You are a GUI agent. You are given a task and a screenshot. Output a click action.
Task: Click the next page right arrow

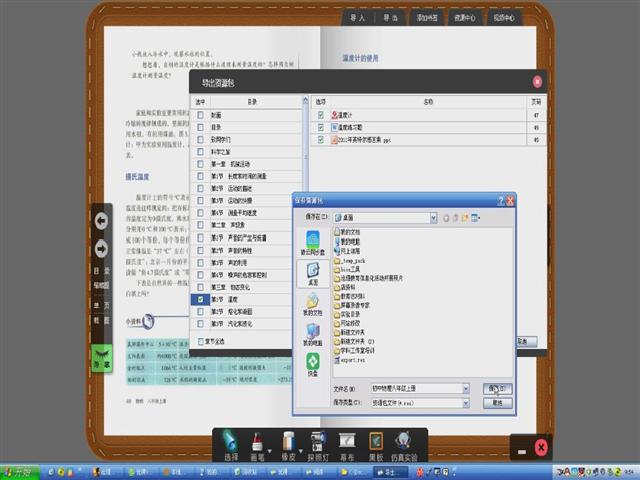pos(101,247)
